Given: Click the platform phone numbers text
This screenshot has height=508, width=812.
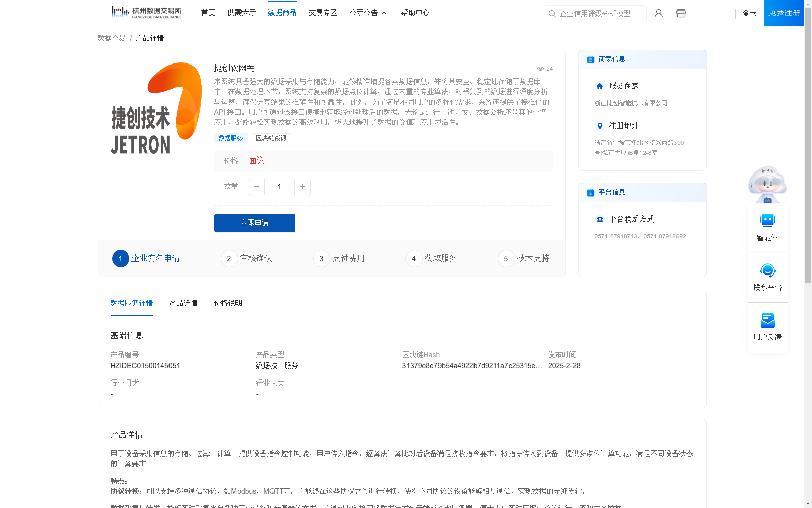Looking at the screenshot, I should click(x=640, y=236).
